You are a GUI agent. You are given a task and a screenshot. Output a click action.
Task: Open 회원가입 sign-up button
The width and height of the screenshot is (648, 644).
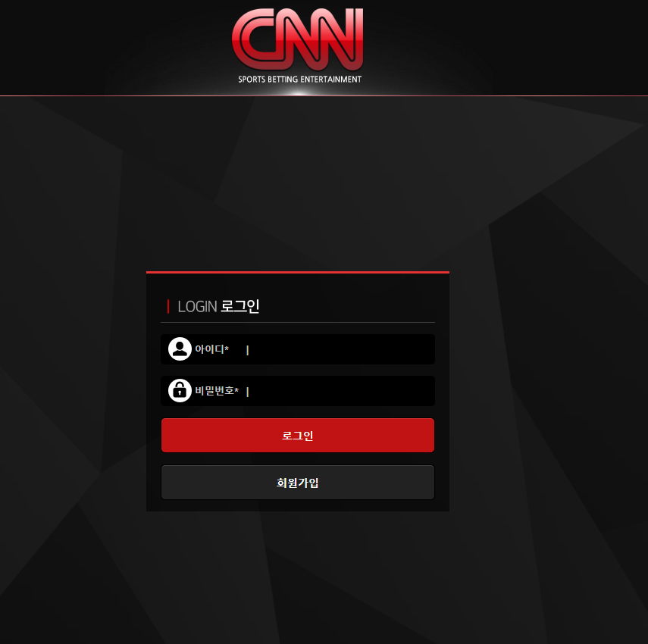(x=298, y=483)
